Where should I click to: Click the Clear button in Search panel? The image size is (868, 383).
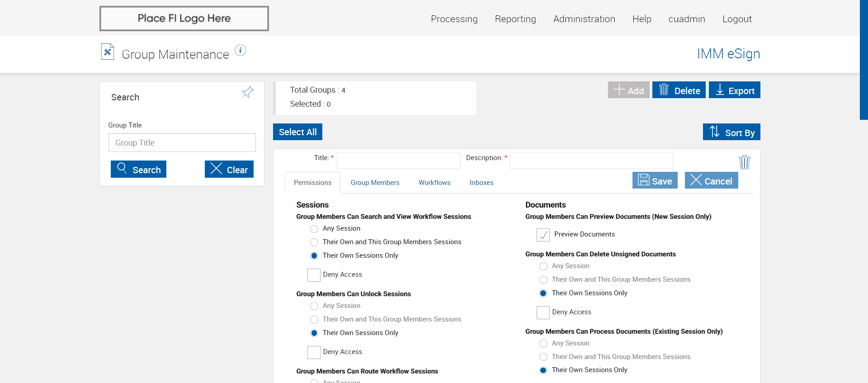pos(229,169)
